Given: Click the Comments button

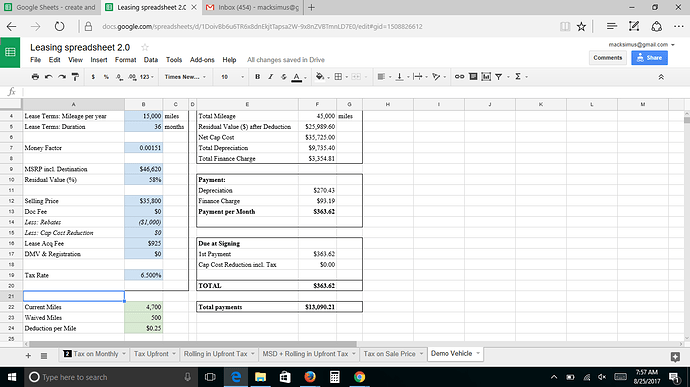Looking at the screenshot, I should tap(608, 58).
